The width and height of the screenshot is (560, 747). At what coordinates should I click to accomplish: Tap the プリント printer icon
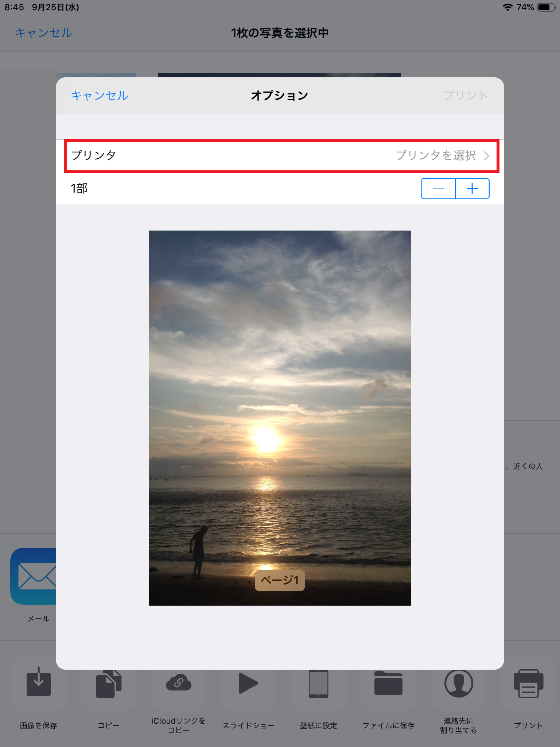528,684
